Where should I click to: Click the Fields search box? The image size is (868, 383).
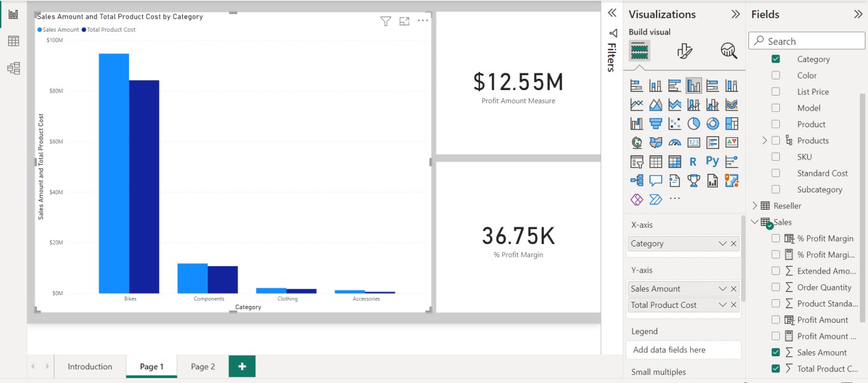[806, 40]
